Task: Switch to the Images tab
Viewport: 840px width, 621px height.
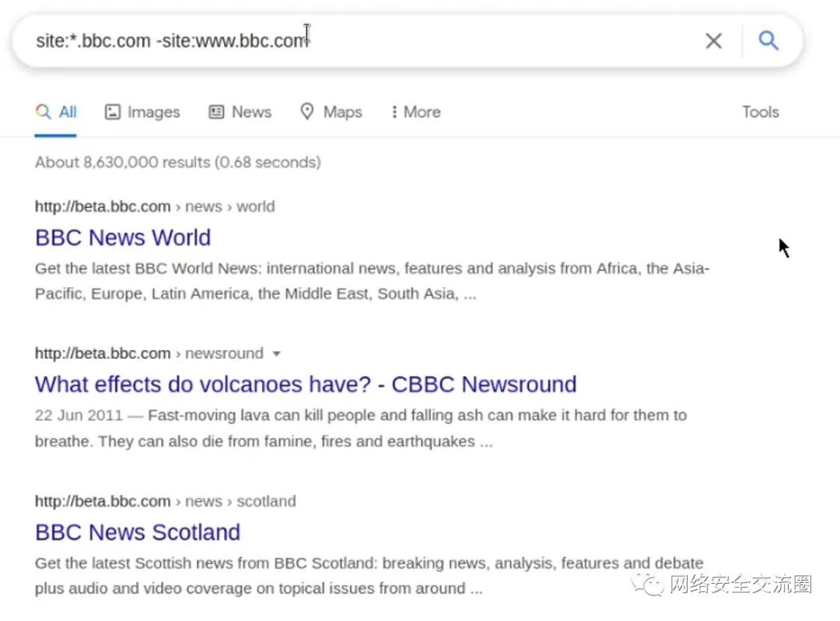Action: (142, 112)
